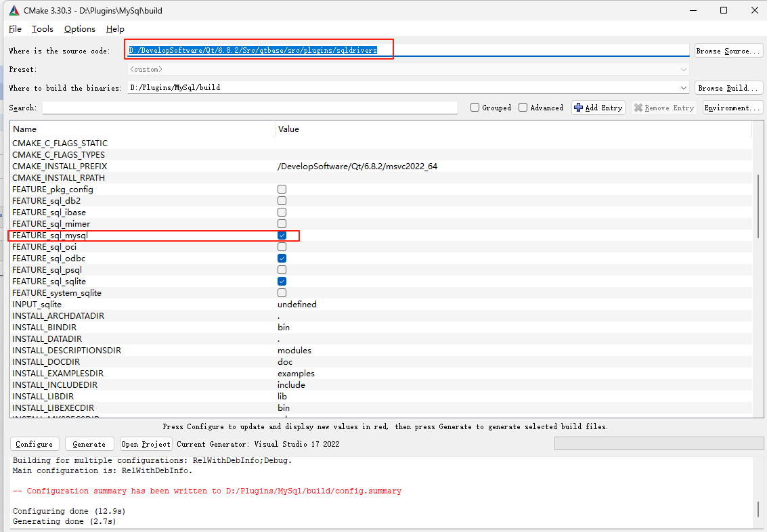Close the CMake window
Image resolution: width=767 pixels, height=532 pixels.
pyautogui.click(x=754, y=10)
